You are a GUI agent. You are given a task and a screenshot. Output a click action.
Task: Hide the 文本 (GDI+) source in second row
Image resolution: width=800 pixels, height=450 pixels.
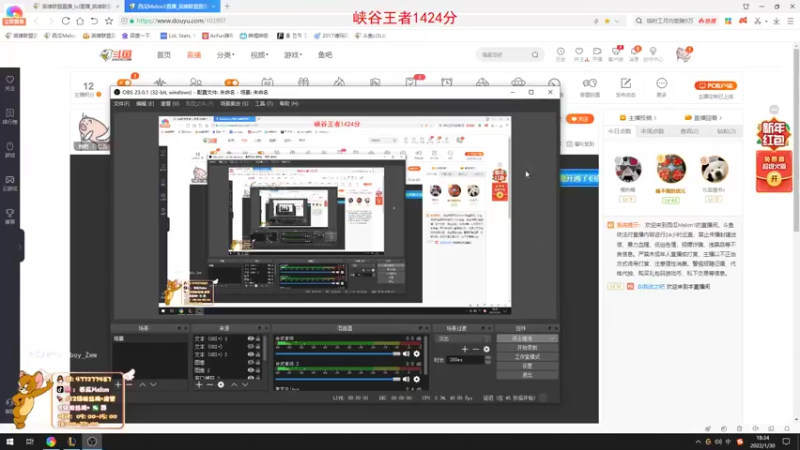coord(251,346)
